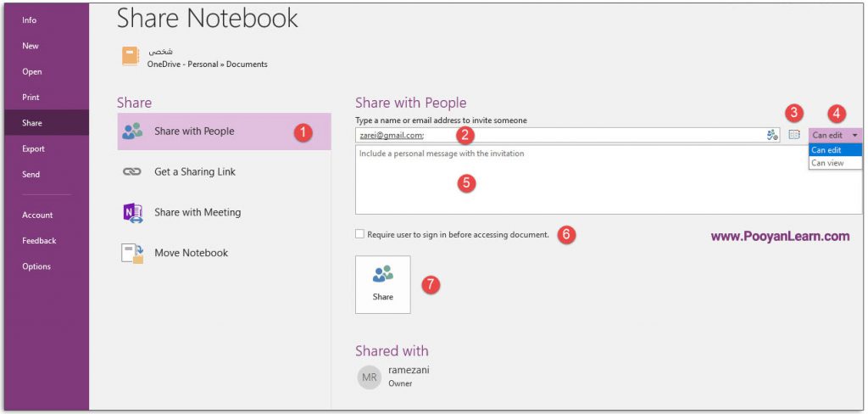Click the chain link sharing icon

pos(131,172)
